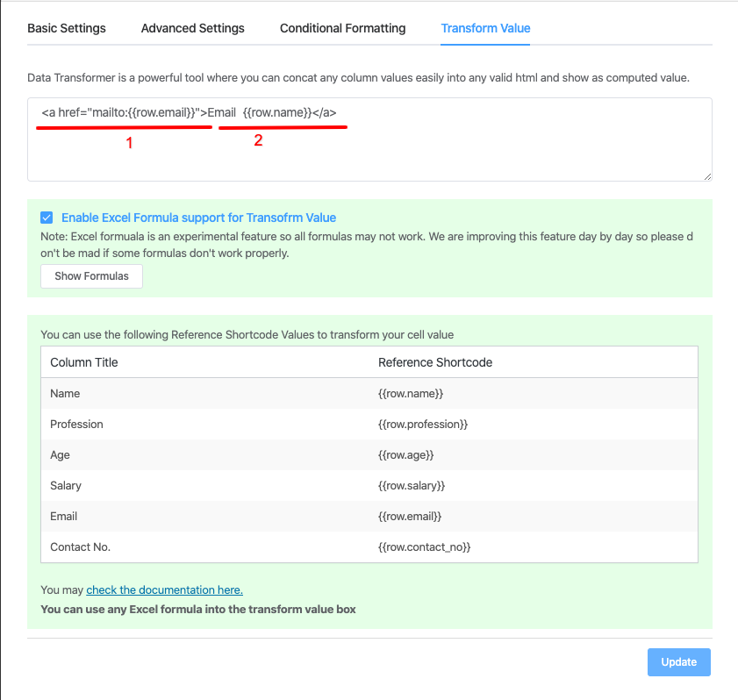Open the check the documentation here link

(164, 590)
